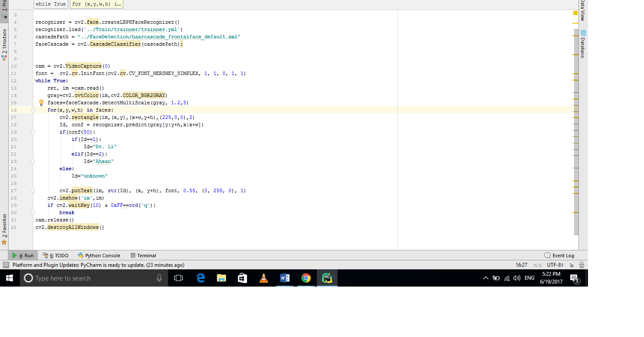Click the Structure tree icon
The image size is (644, 337).
click(x=4, y=58)
